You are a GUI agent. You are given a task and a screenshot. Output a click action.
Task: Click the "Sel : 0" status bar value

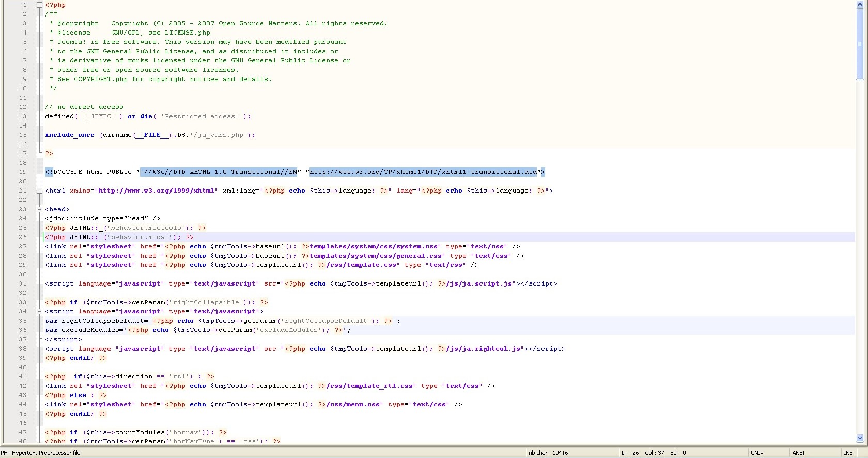pyautogui.click(x=678, y=453)
